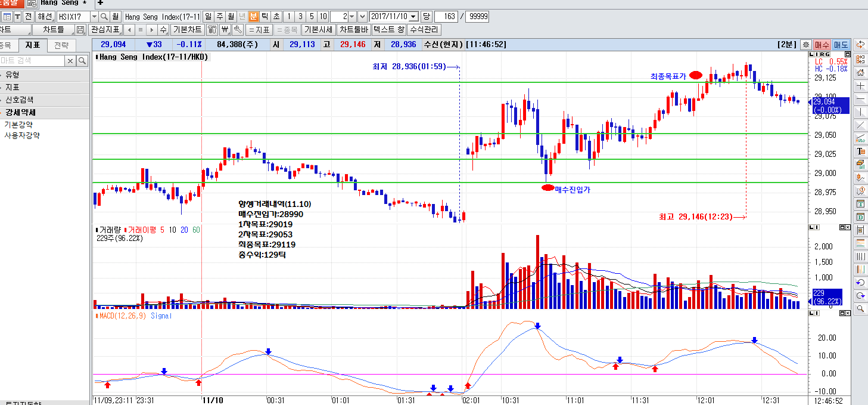The height and width of the screenshot is (405, 868).
Task: Click the vertical lines icon in right toolbar
Action: pos(860,256)
